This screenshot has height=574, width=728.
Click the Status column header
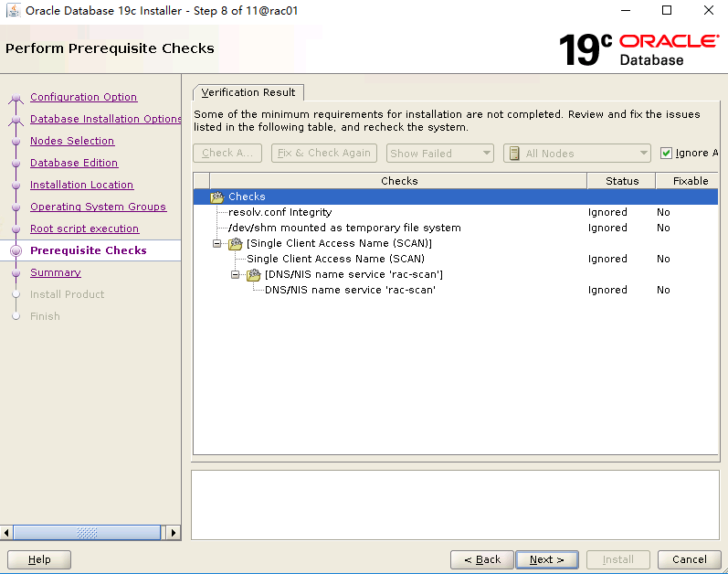(x=622, y=181)
